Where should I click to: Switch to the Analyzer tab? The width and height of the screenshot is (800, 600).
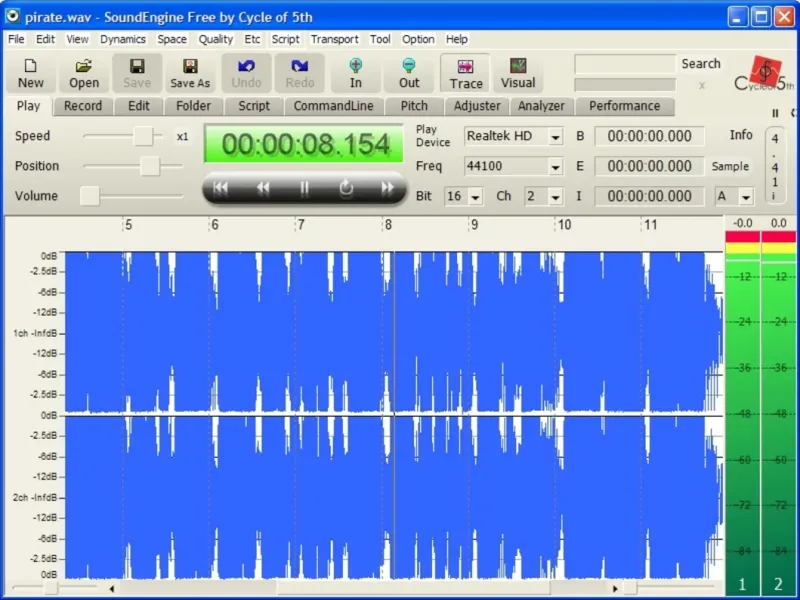click(541, 106)
